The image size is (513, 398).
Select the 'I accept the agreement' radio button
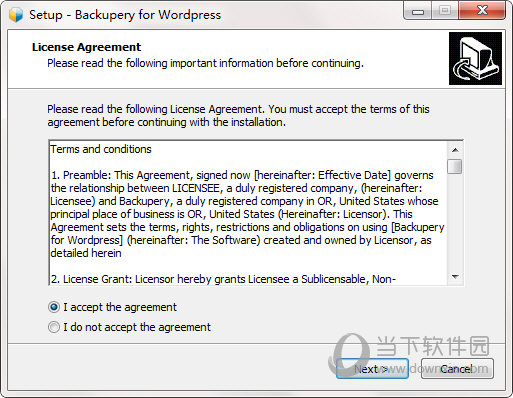coord(54,307)
